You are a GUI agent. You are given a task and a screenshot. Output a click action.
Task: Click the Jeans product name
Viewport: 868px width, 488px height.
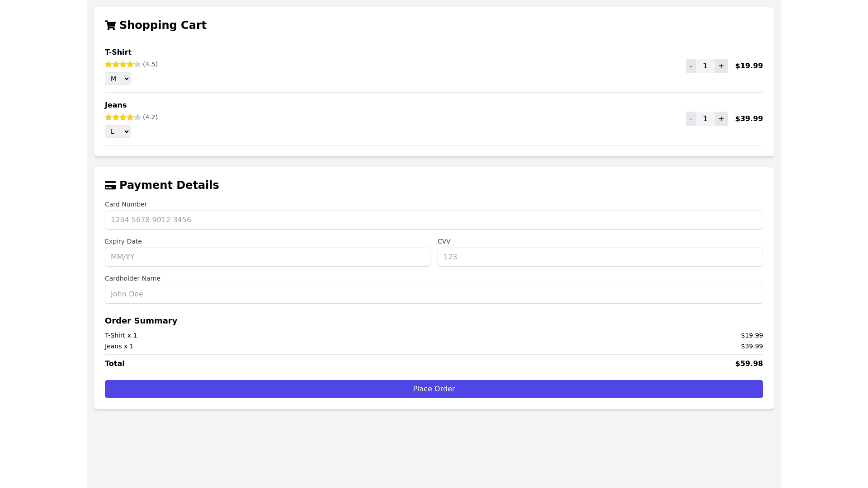(x=116, y=105)
